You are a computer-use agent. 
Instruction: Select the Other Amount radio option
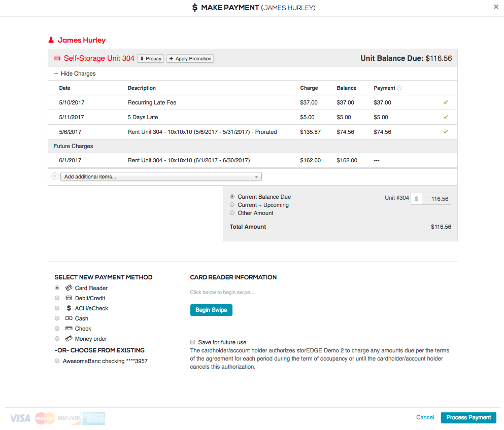232,212
